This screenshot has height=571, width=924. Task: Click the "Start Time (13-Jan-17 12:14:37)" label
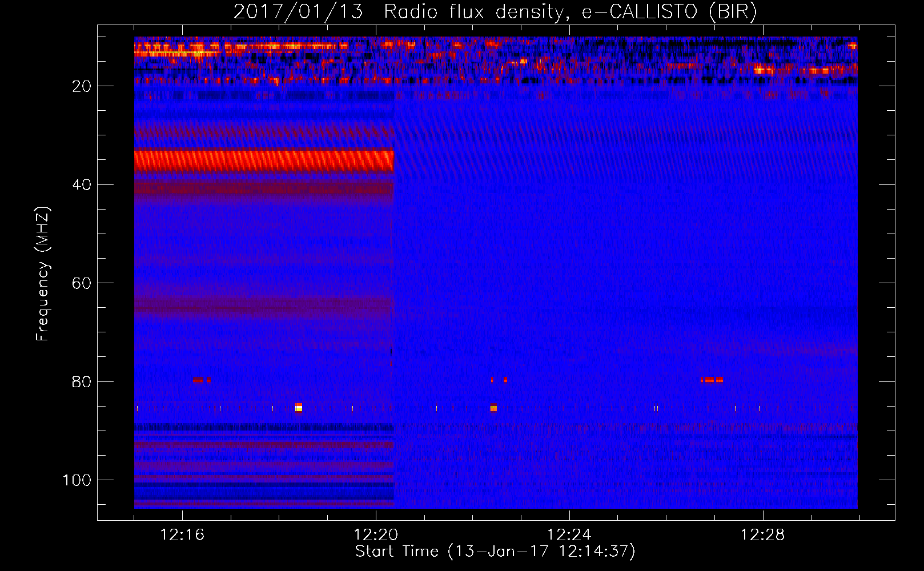495,552
